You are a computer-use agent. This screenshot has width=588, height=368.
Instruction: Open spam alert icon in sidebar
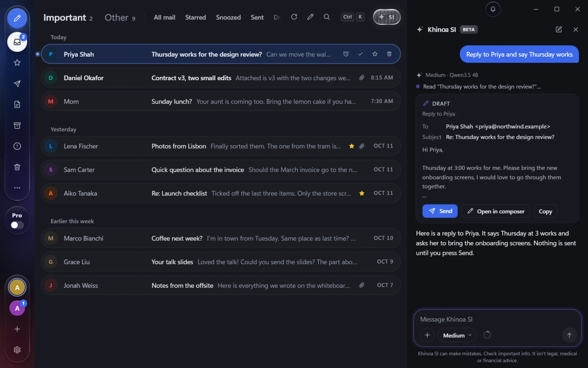pyautogui.click(x=17, y=146)
